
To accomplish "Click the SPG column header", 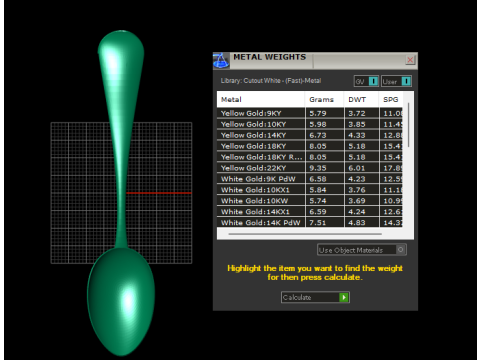I will [x=391, y=99].
